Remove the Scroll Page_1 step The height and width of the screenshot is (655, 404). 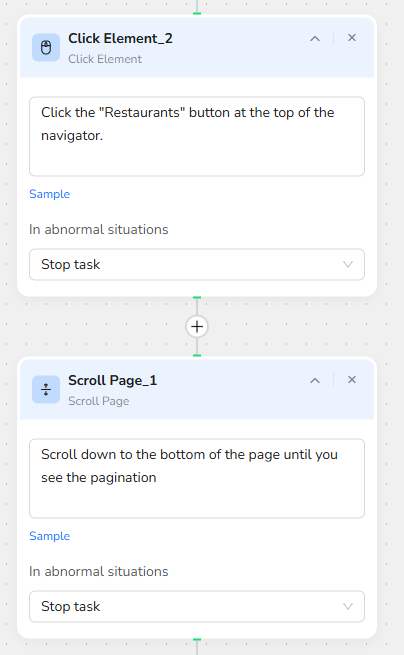pos(352,380)
